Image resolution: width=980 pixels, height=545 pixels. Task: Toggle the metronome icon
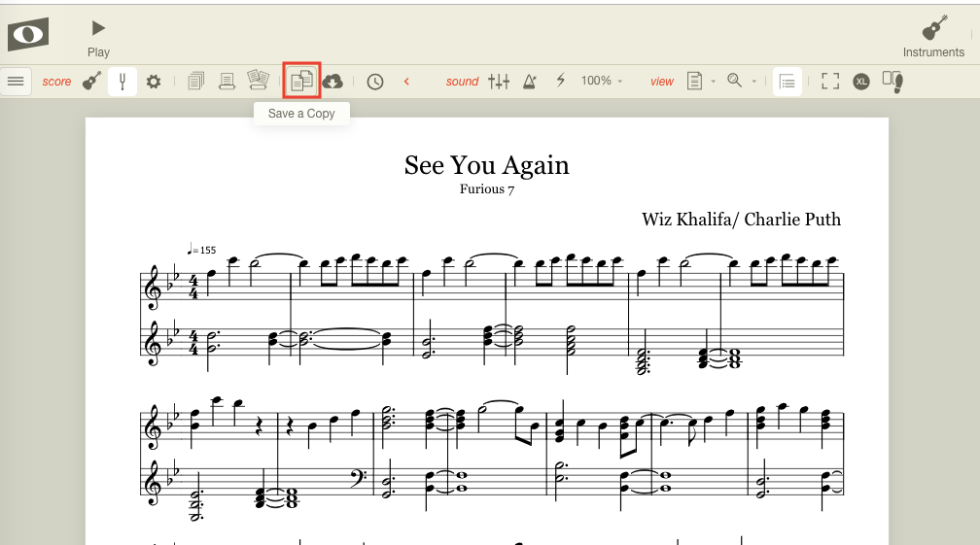click(x=529, y=82)
